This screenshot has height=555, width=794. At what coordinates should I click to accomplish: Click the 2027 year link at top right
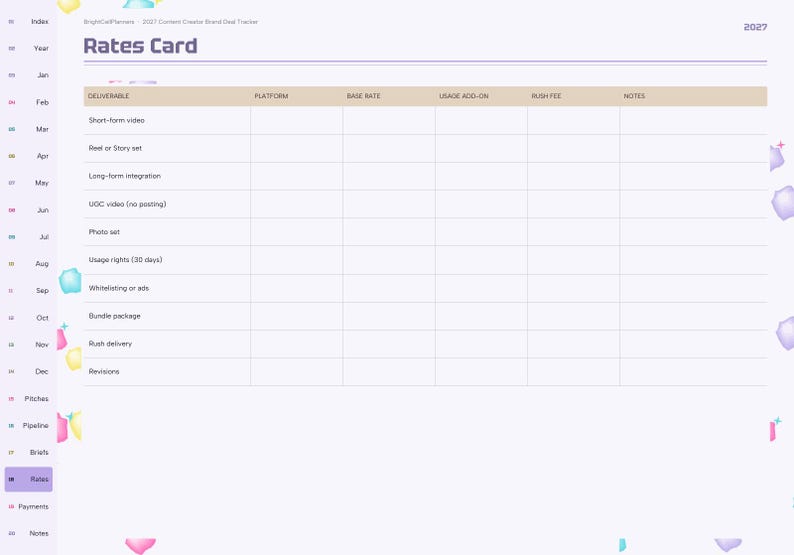point(755,27)
